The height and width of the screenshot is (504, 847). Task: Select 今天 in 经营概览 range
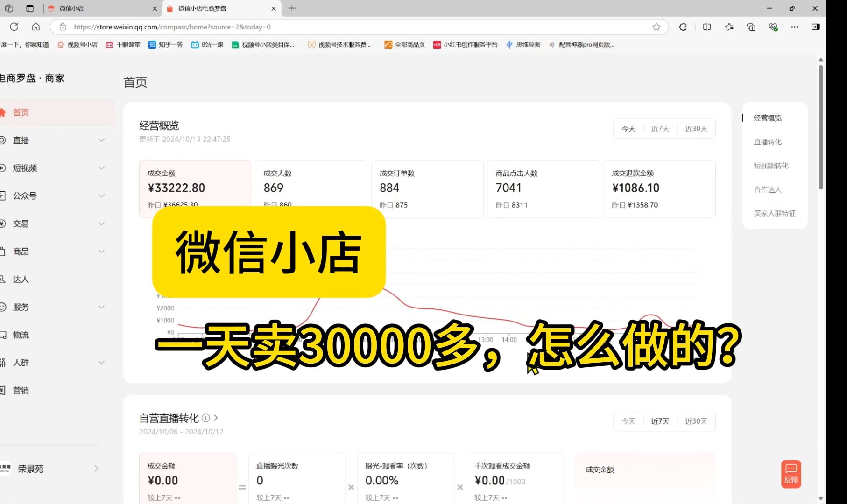[628, 129]
